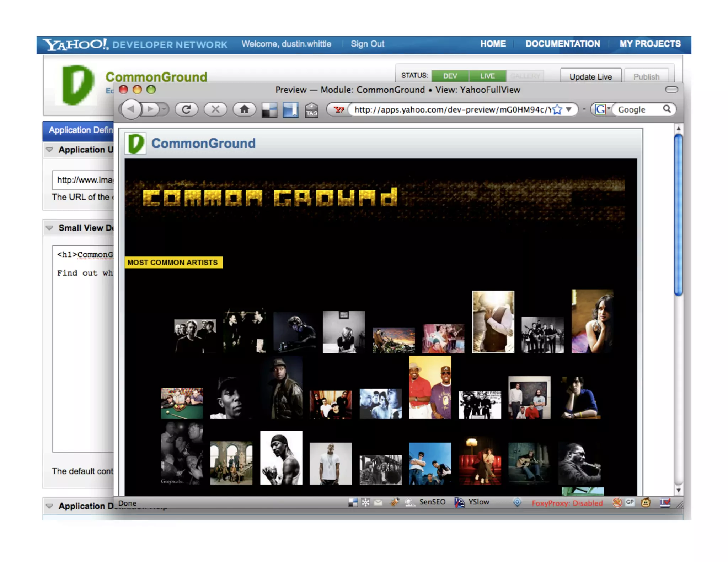The height and width of the screenshot is (562, 728).
Task: Click the snowflake icon in the status bar
Action: [365, 502]
